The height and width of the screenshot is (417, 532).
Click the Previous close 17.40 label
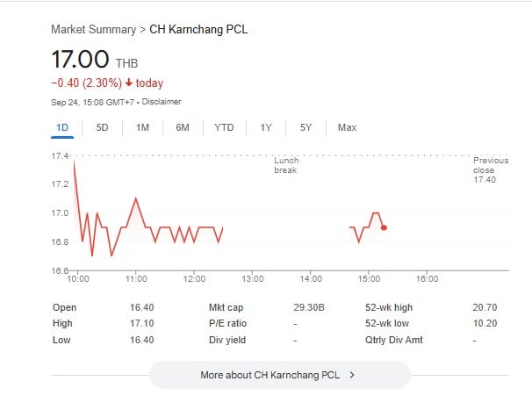tap(491, 170)
